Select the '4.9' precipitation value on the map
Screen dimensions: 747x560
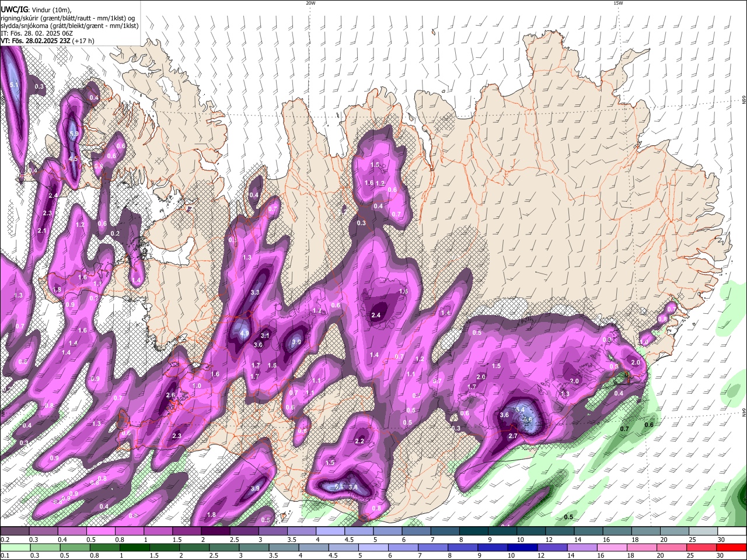[x=245, y=334]
